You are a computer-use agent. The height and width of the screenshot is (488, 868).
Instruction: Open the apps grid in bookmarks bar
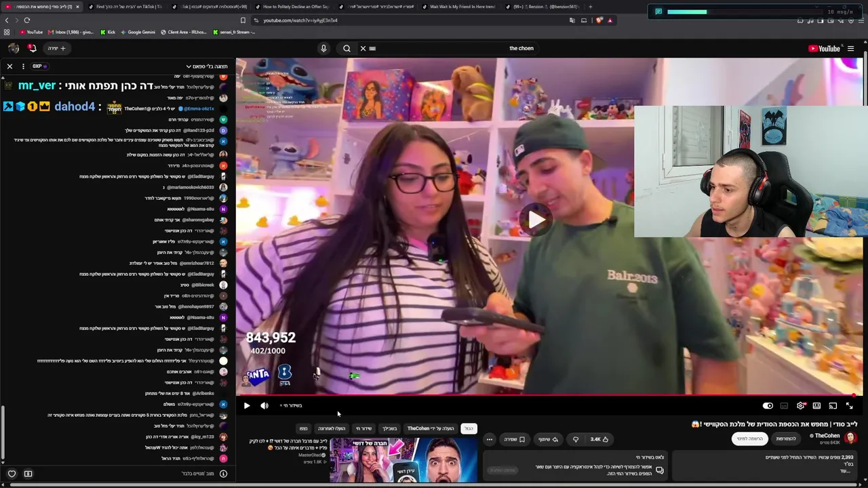7,32
